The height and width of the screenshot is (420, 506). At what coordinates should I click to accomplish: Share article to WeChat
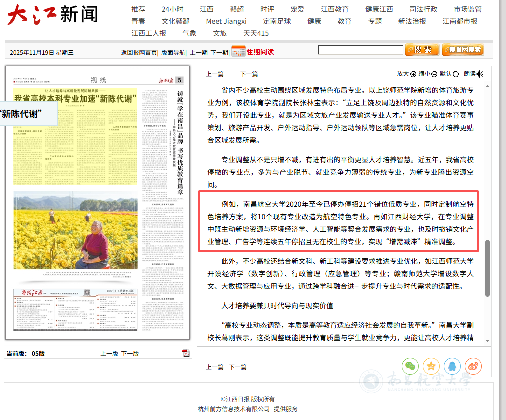410,366
